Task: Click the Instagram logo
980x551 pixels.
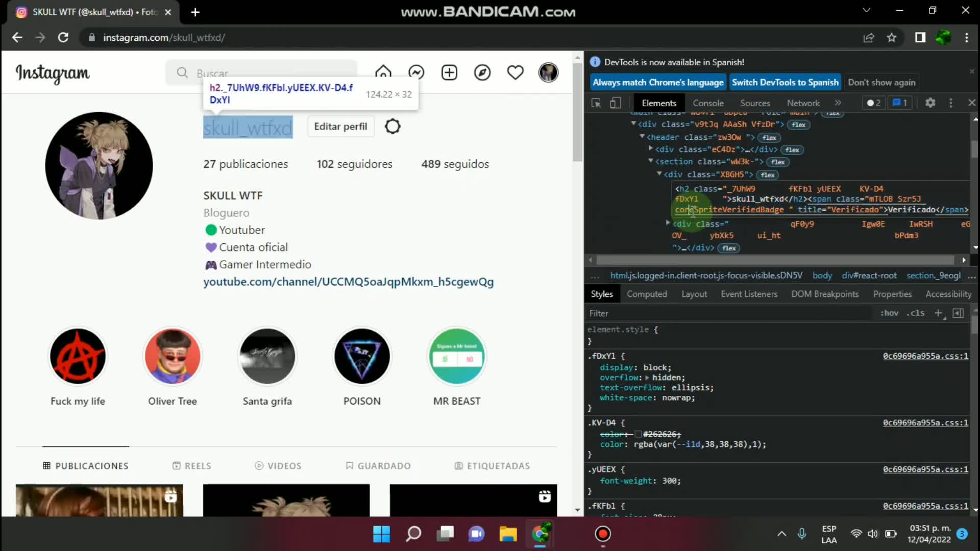Action: [53, 73]
